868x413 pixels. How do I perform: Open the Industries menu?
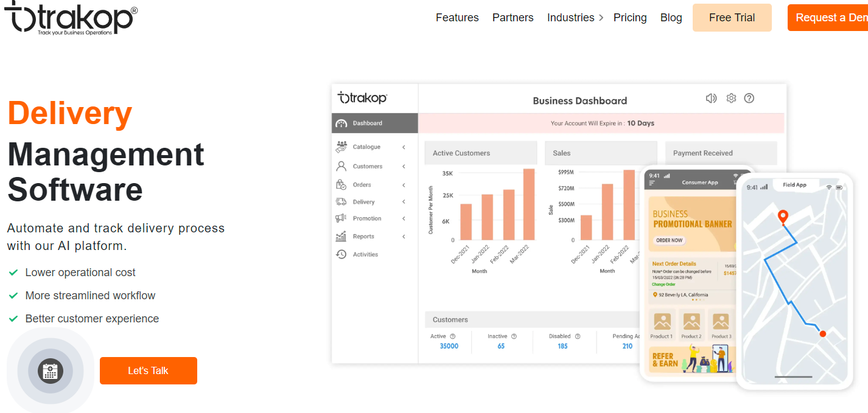(571, 18)
